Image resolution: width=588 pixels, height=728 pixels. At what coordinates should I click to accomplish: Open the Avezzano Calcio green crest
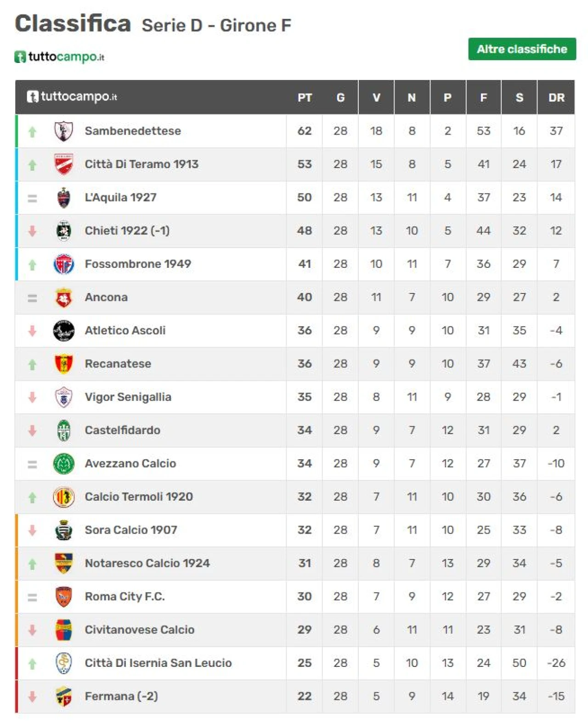(63, 463)
